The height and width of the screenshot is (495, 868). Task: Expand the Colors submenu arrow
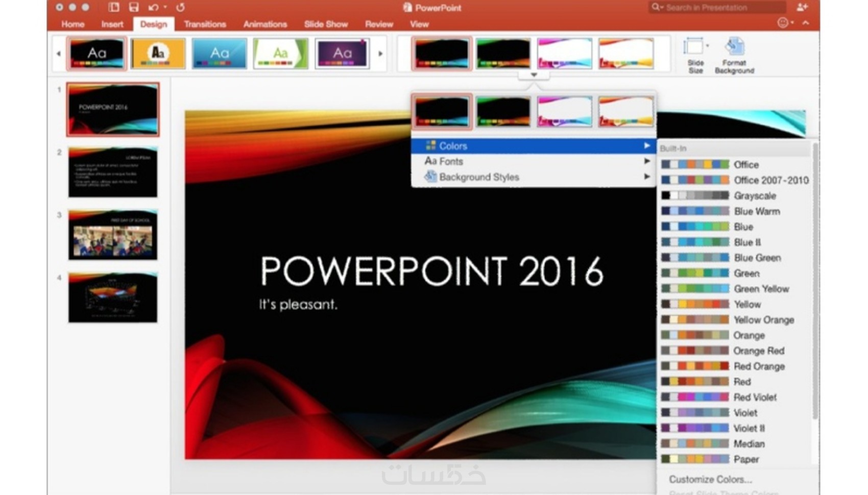647,145
